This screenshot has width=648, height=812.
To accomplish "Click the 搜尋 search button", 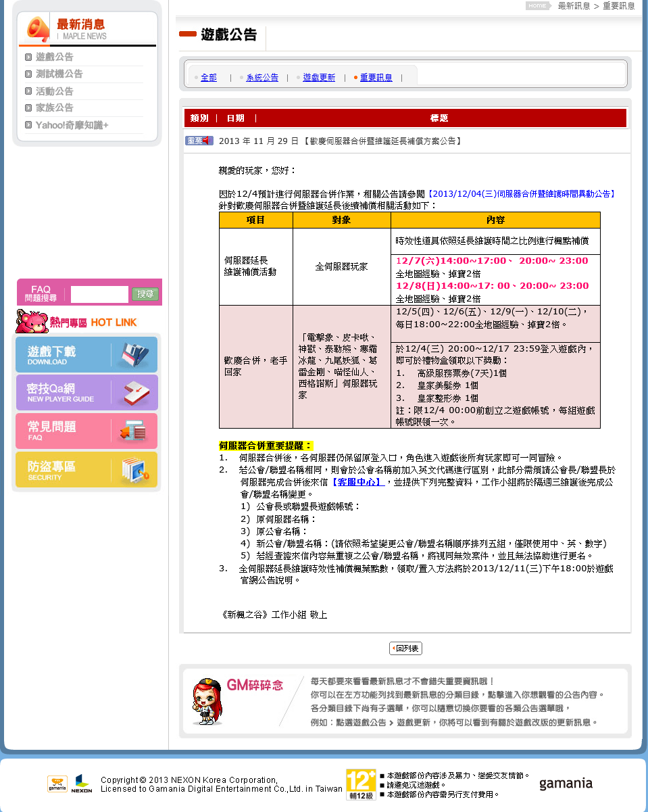I will 145,294.
